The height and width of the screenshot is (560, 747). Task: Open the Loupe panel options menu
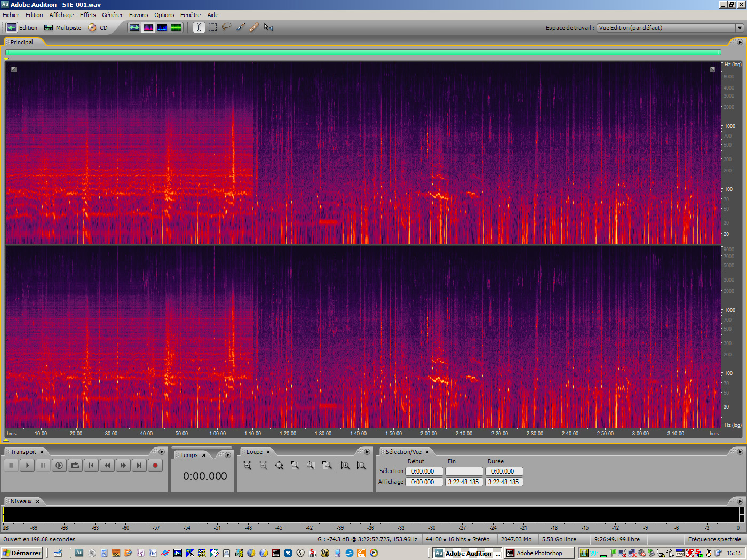367,452
